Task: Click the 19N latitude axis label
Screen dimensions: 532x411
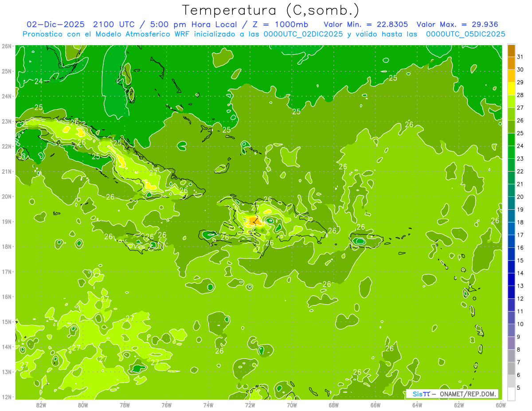Action: tap(6, 222)
